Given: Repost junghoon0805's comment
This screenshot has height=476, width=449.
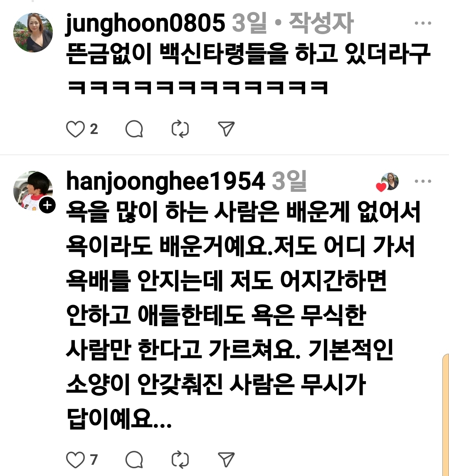Looking at the screenshot, I should (x=180, y=129).
